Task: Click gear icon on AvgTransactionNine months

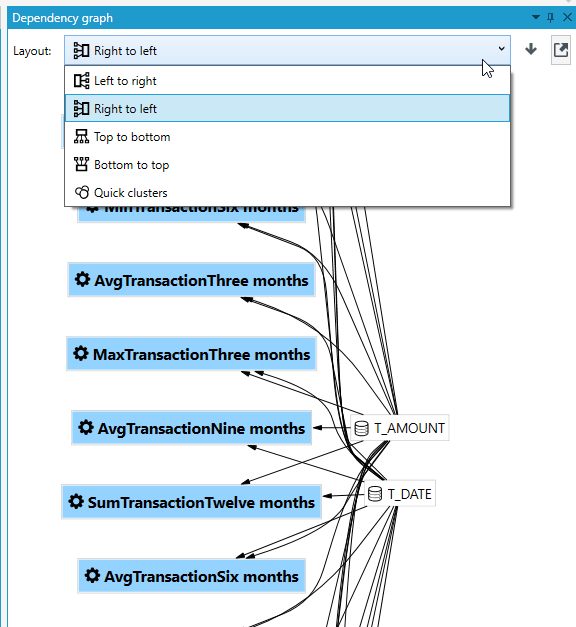Action: (86, 427)
